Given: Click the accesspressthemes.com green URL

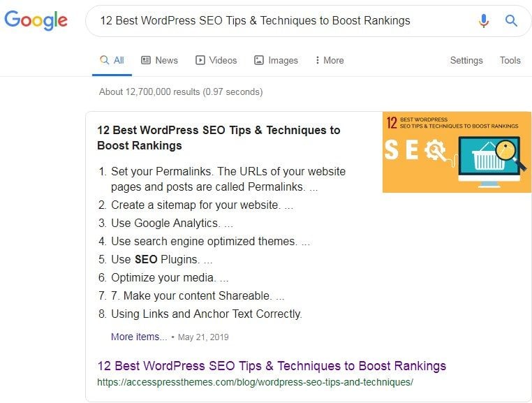Looking at the screenshot, I should [255, 382].
